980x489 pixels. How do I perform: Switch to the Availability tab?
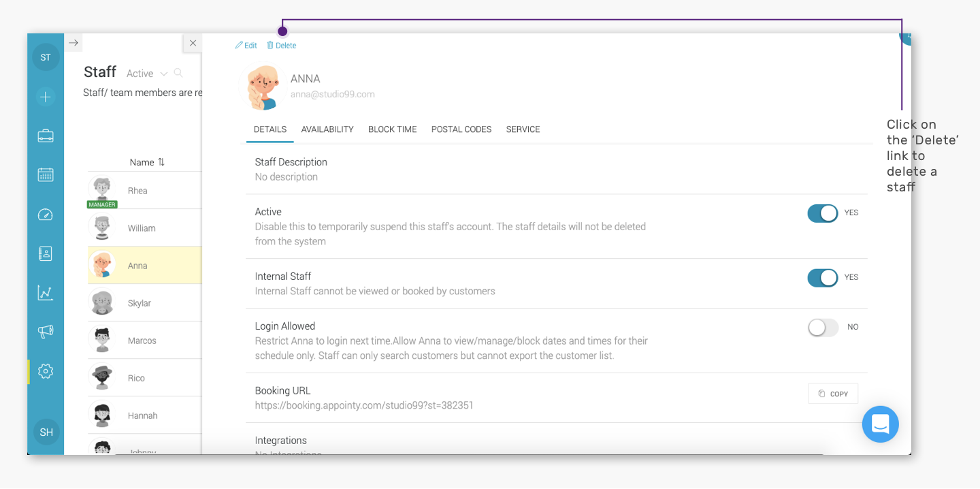(327, 129)
